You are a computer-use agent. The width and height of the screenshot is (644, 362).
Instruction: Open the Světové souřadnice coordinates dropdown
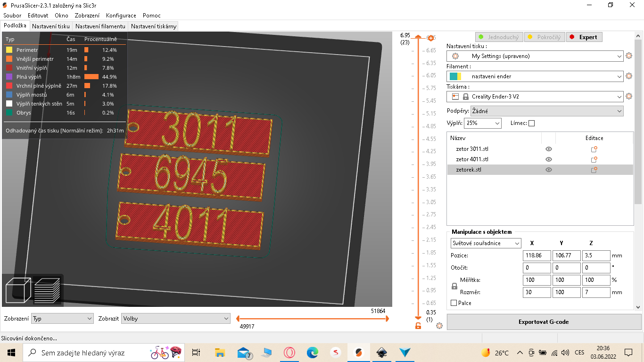[486, 243]
